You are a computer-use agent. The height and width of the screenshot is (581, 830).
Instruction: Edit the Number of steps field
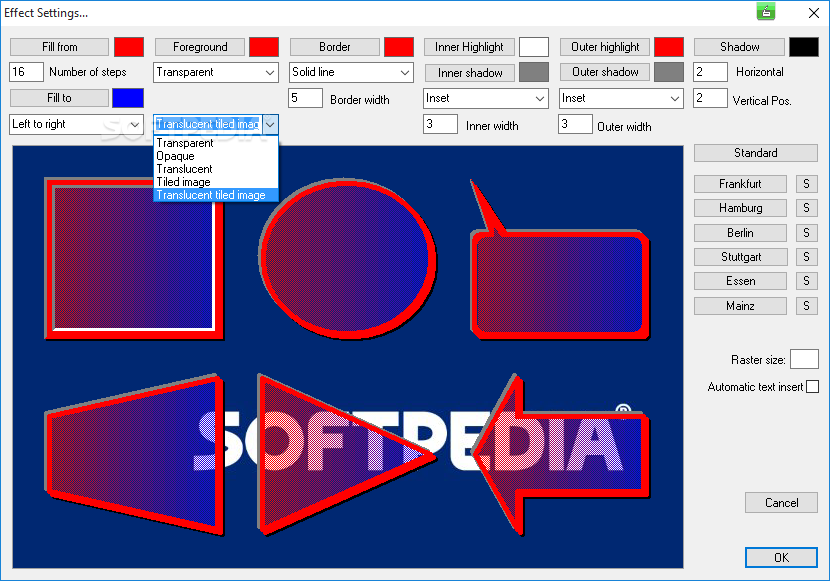[x=26, y=72]
